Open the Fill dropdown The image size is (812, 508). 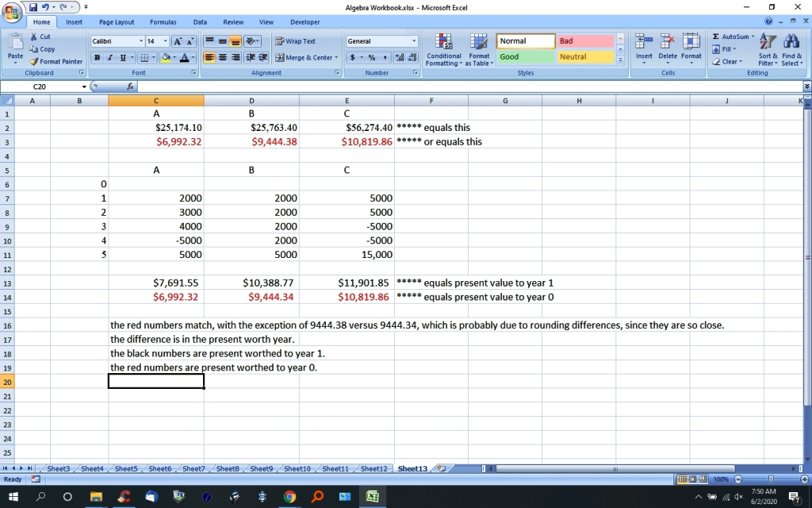pos(724,49)
